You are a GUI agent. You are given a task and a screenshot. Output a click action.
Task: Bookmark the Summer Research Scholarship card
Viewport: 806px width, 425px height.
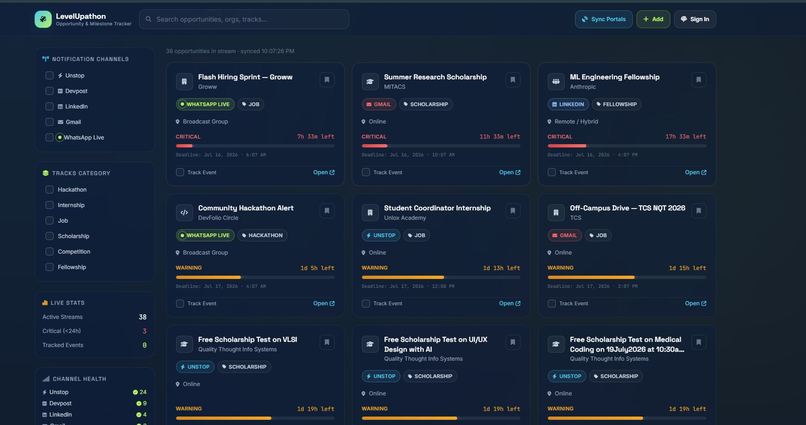(512, 80)
